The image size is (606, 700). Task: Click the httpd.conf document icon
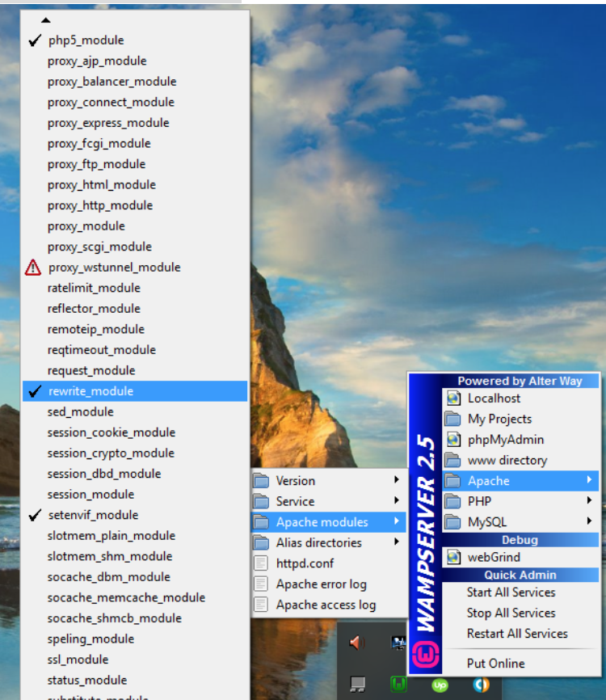tap(261, 563)
